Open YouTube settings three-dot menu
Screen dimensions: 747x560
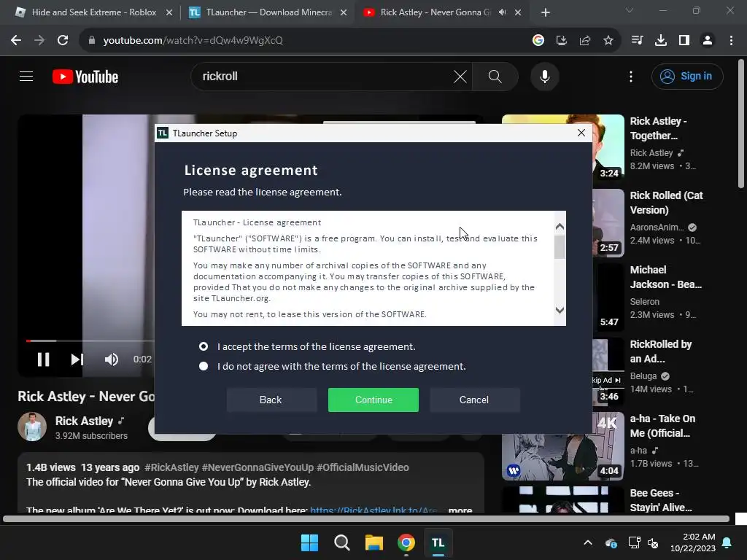[631, 76]
